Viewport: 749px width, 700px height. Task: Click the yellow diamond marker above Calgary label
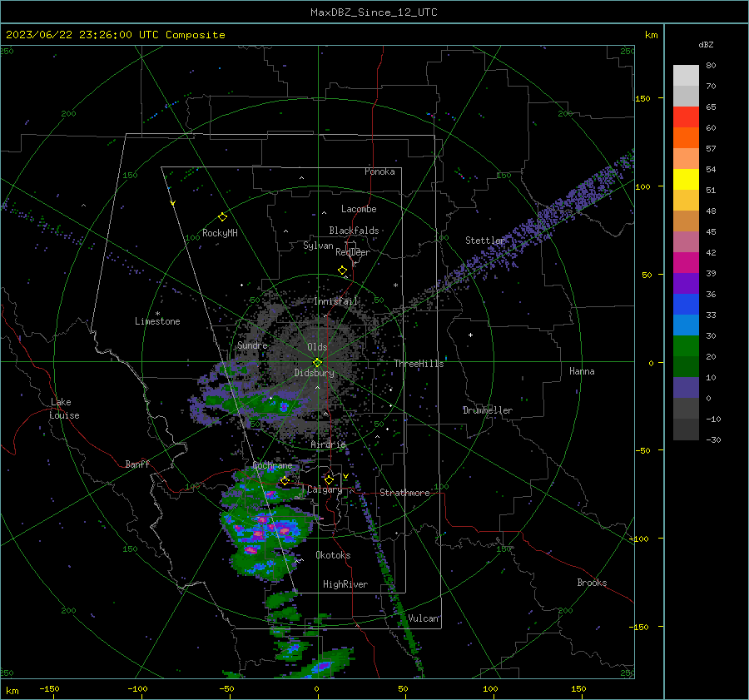point(329,479)
